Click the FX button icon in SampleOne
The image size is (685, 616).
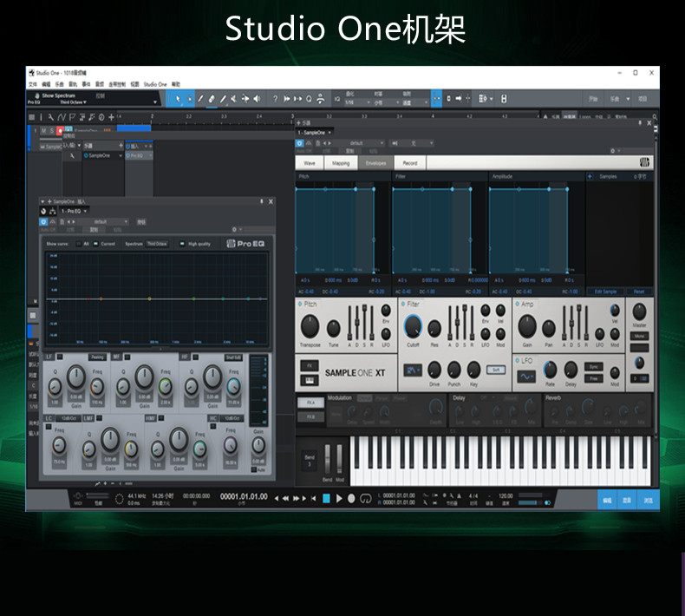[310, 365]
